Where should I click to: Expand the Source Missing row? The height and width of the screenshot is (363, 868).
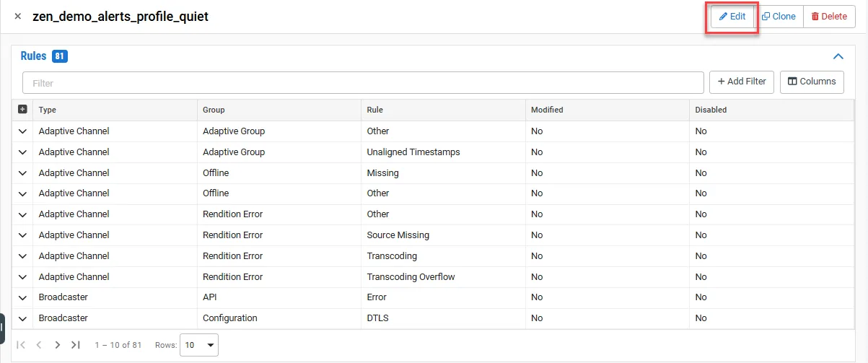tap(22, 235)
